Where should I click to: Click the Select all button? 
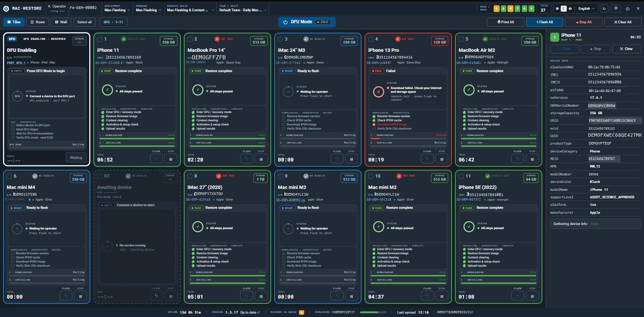coord(84,22)
